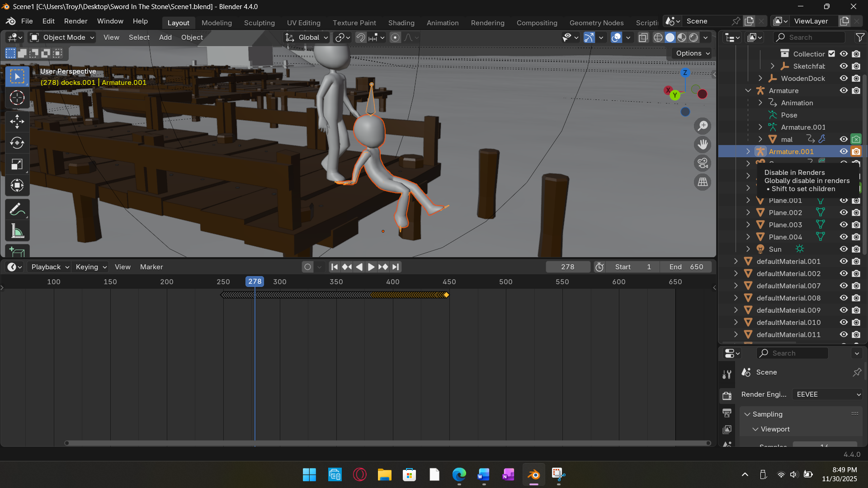Image resolution: width=868 pixels, height=488 pixels.
Task: Switch to the Geometry Nodes workspace tab
Action: pos(596,23)
